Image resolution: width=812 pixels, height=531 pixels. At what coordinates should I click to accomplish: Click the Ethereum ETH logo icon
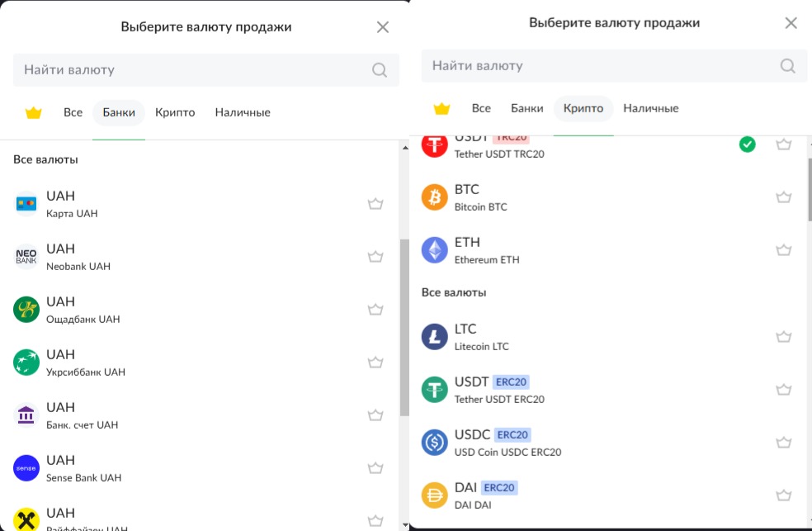pyautogui.click(x=435, y=250)
